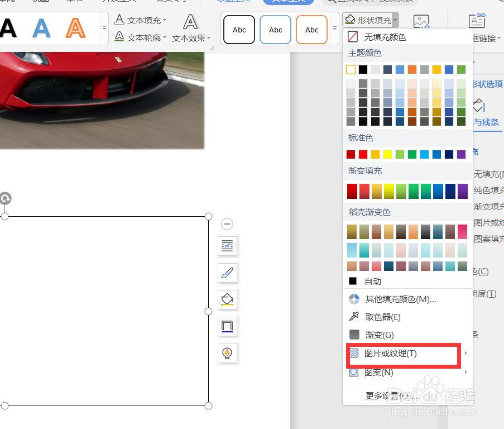Expand the Picture or Texture submenu arrow
This screenshot has height=429, width=504.
pos(465,353)
